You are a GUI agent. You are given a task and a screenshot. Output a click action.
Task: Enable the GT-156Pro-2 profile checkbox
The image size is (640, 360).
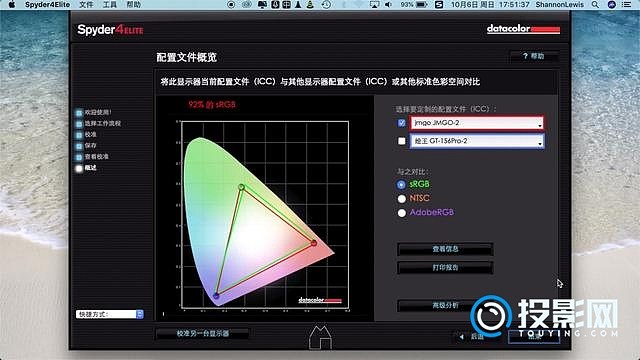(x=402, y=141)
